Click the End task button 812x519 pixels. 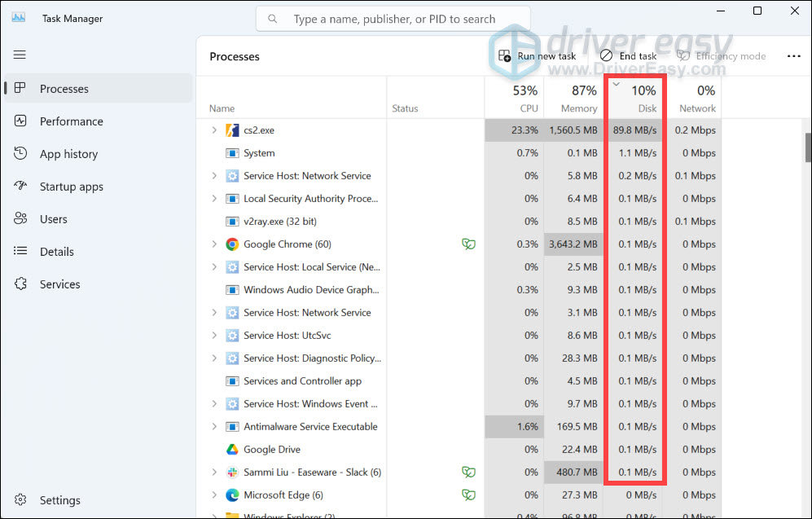(628, 56)
